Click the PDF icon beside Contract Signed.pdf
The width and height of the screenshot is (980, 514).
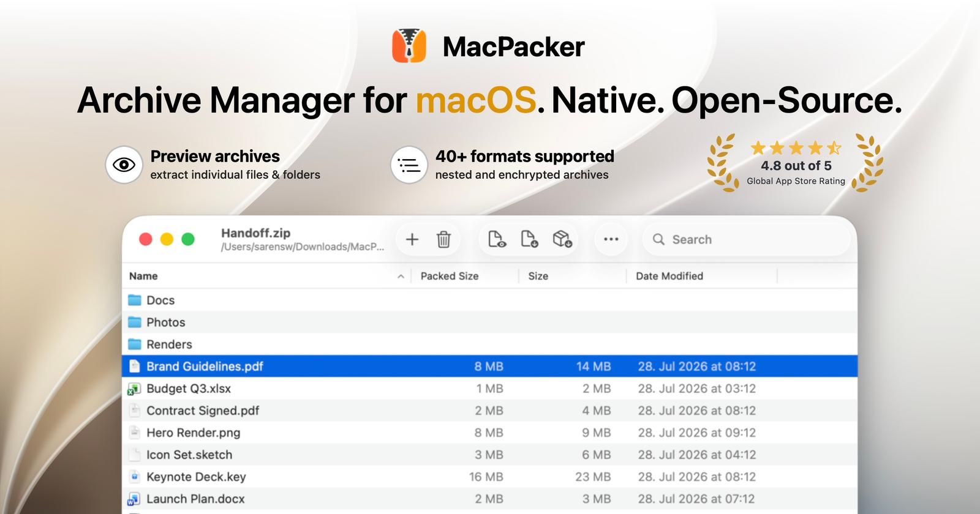pos(135,411)
